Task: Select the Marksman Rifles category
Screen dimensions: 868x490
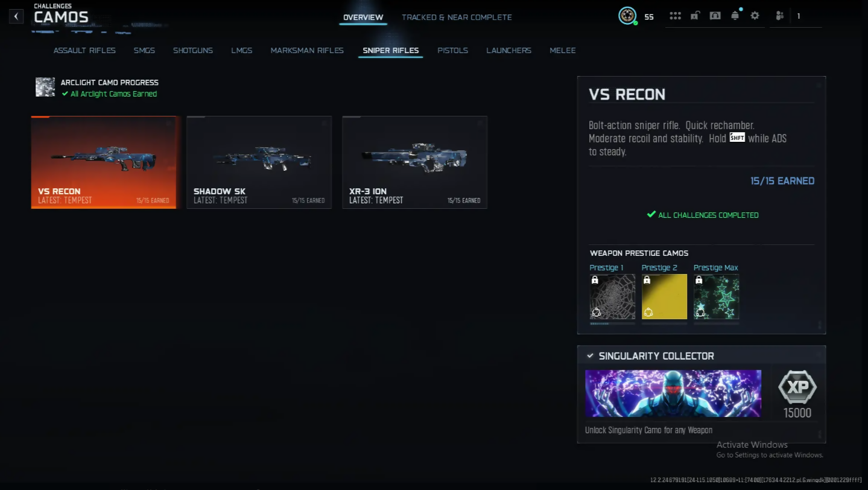Action: pos(307,51)
